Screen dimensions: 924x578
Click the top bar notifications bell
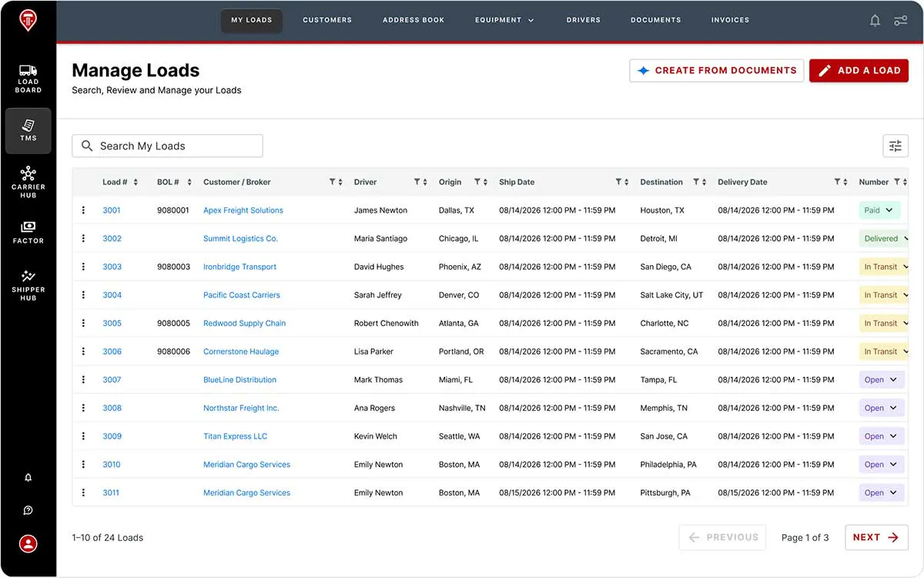tap(875, 21)
